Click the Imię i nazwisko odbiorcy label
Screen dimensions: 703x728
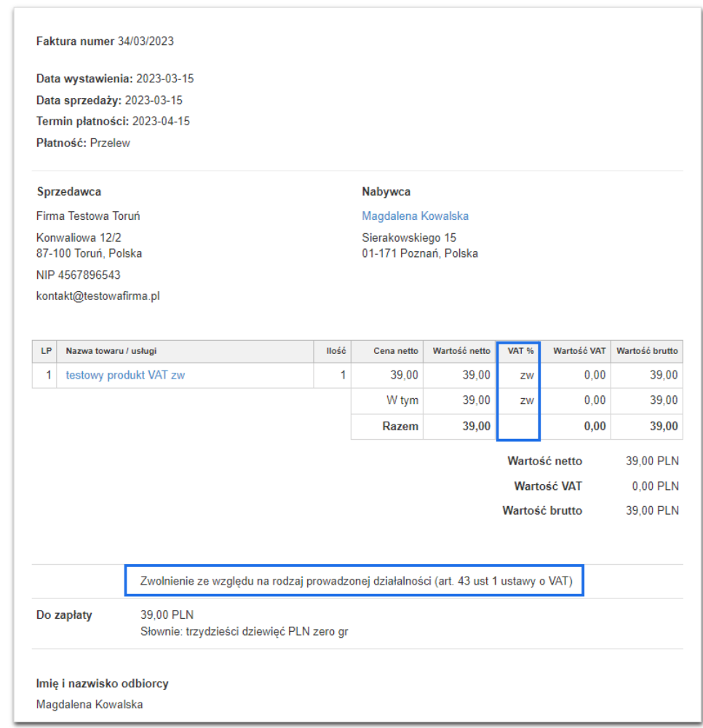(103, 684)
